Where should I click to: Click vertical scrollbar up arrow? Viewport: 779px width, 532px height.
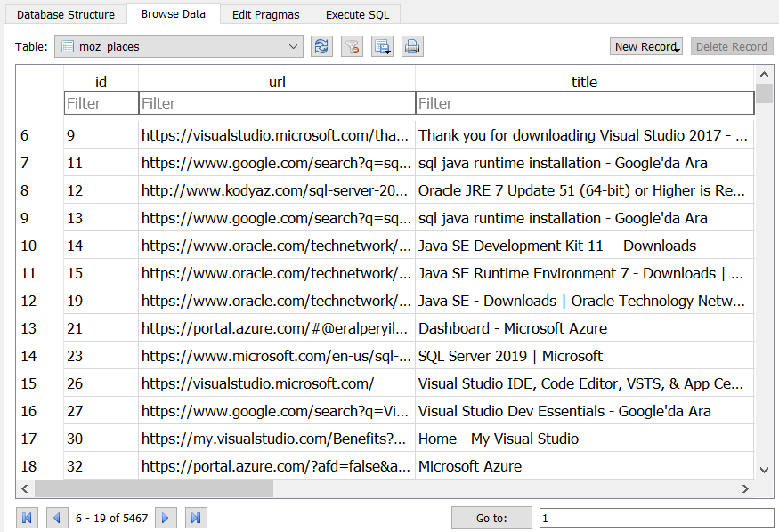[x=764, y=75]
